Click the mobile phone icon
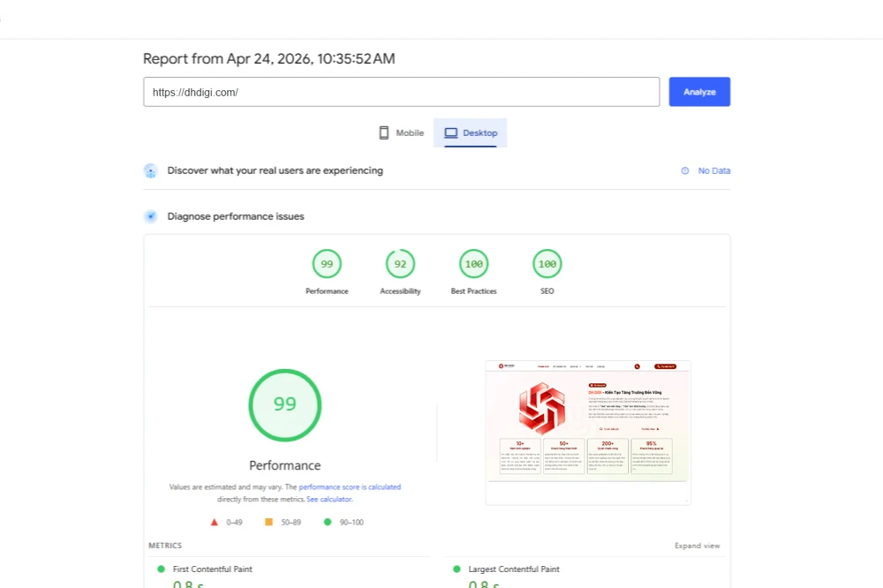This screenshot has height=588, width=883. [x=383, y=133]
